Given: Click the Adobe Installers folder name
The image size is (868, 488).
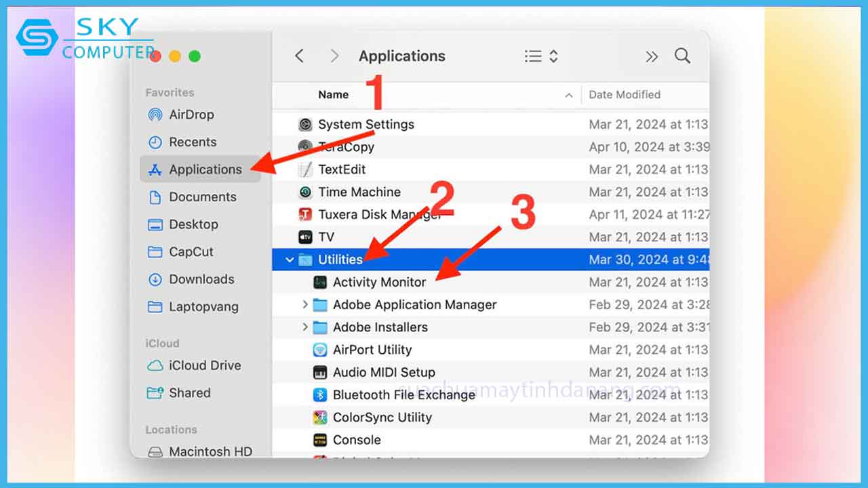Looking at the screenshot, I should coord(380,327).
